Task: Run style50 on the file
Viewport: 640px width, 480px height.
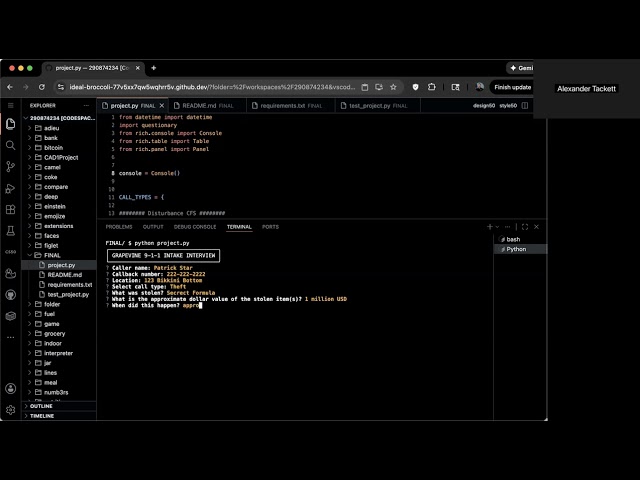Action: pos(508,105)
